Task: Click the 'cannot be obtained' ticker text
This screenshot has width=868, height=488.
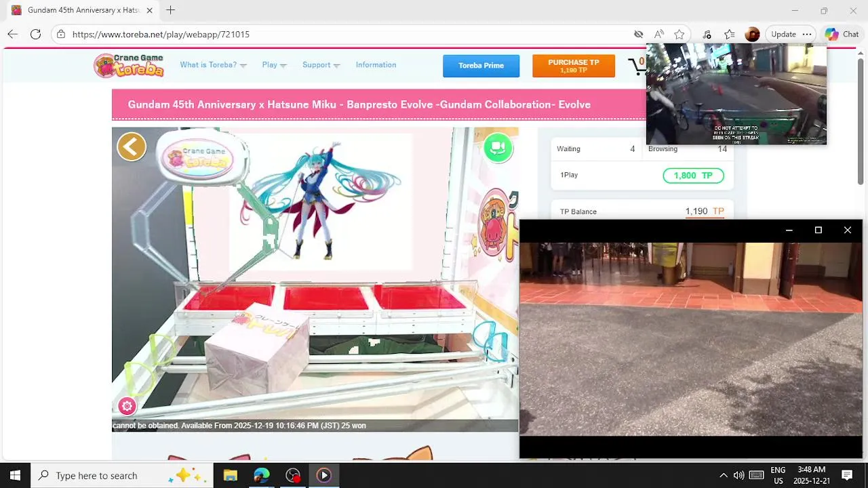Action: (x=239, y=426)
